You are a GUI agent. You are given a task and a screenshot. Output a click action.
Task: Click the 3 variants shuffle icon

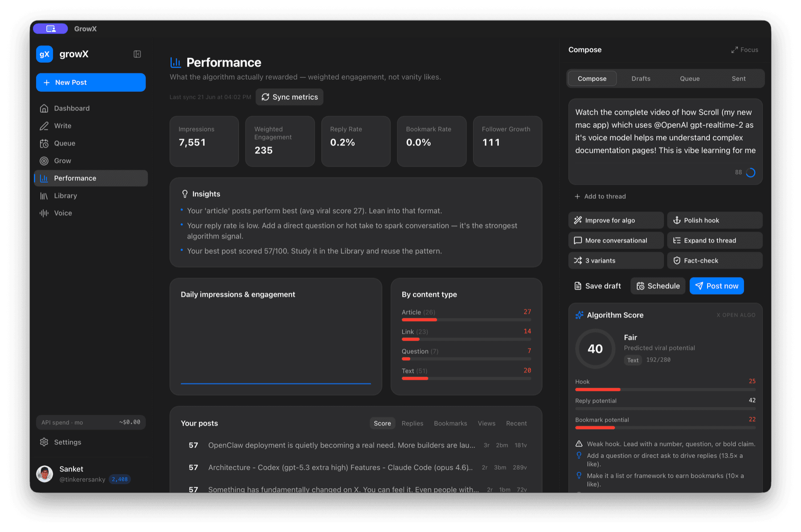(578, 261)
